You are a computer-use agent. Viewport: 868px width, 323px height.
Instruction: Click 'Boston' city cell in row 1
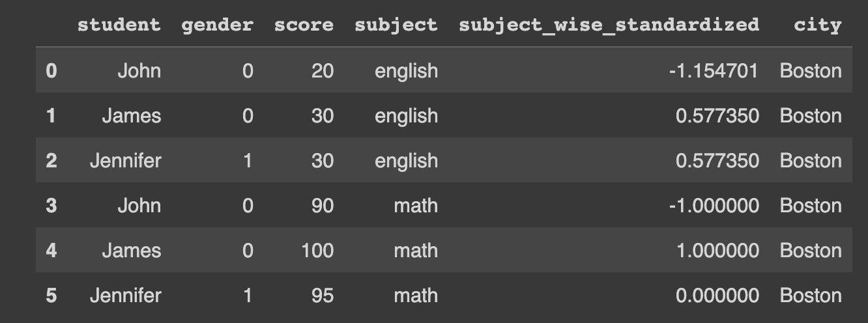click(x=810, y=116)
